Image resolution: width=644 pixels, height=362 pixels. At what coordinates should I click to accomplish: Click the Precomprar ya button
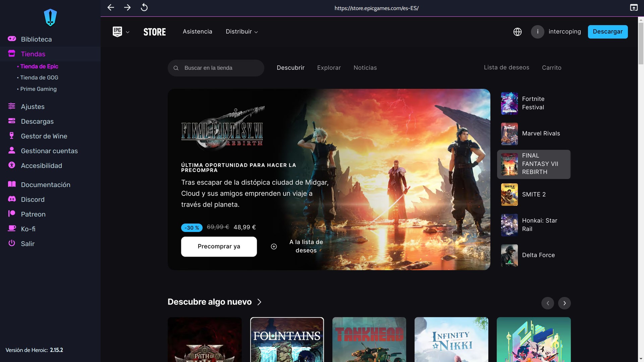click(x=219, y=247)
